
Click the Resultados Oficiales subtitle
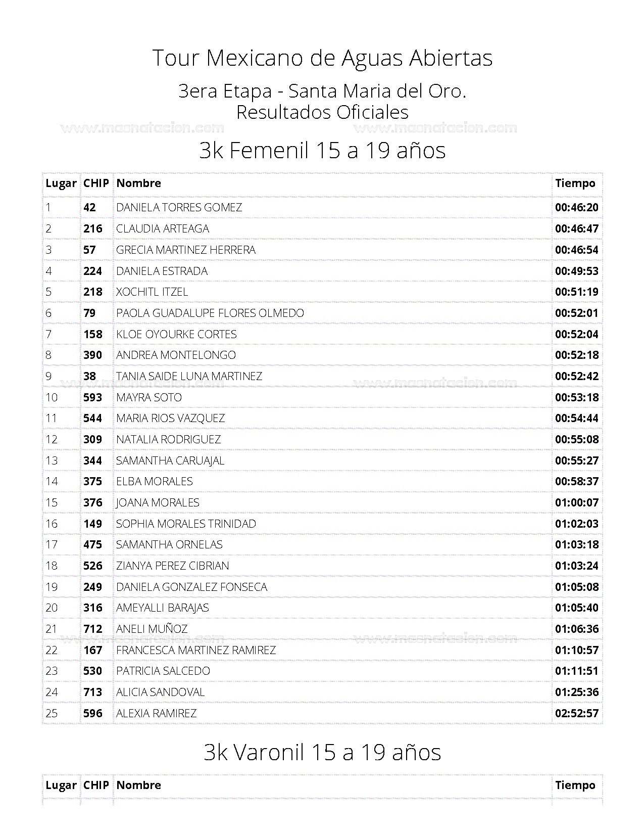coord(322,112)
